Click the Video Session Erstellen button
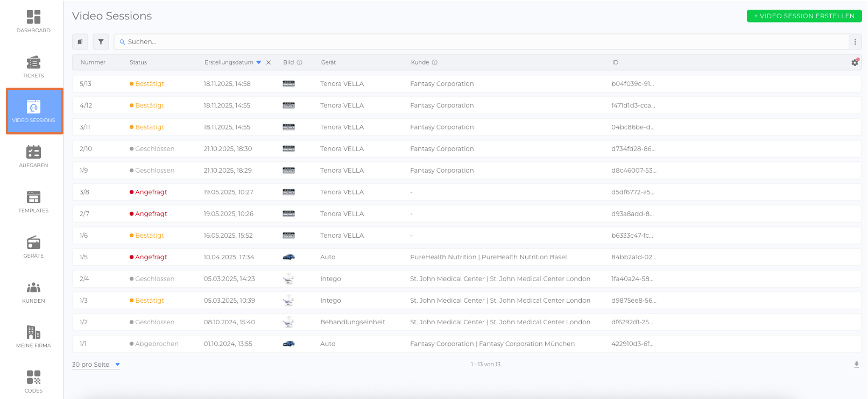 coord(804,16)
